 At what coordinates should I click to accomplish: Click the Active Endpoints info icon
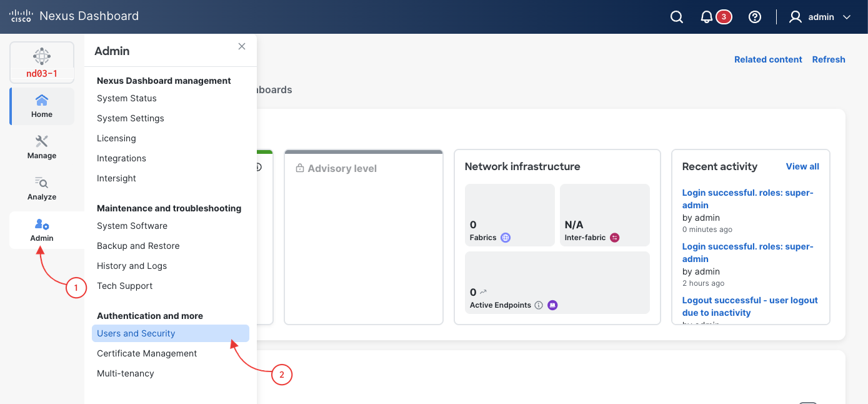pyautogui.click(x=539, y=305)
